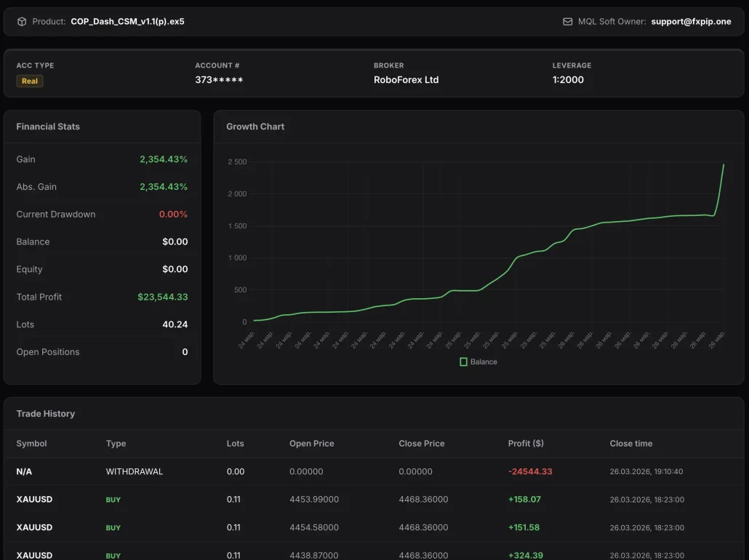Click the +151.58 profit cell
This screenshot has height=560, width=749.
(x=524, y=527)
